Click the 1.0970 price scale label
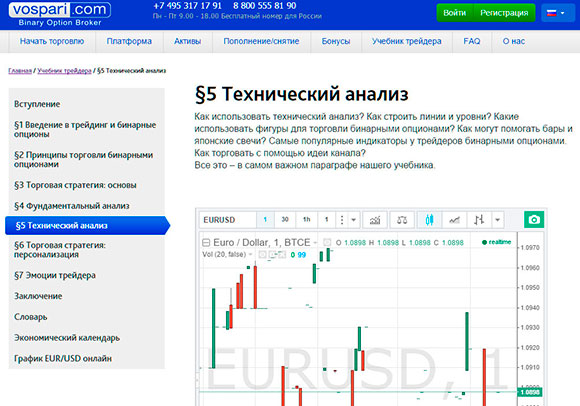580x406 pixels. (x=530, y=248)
